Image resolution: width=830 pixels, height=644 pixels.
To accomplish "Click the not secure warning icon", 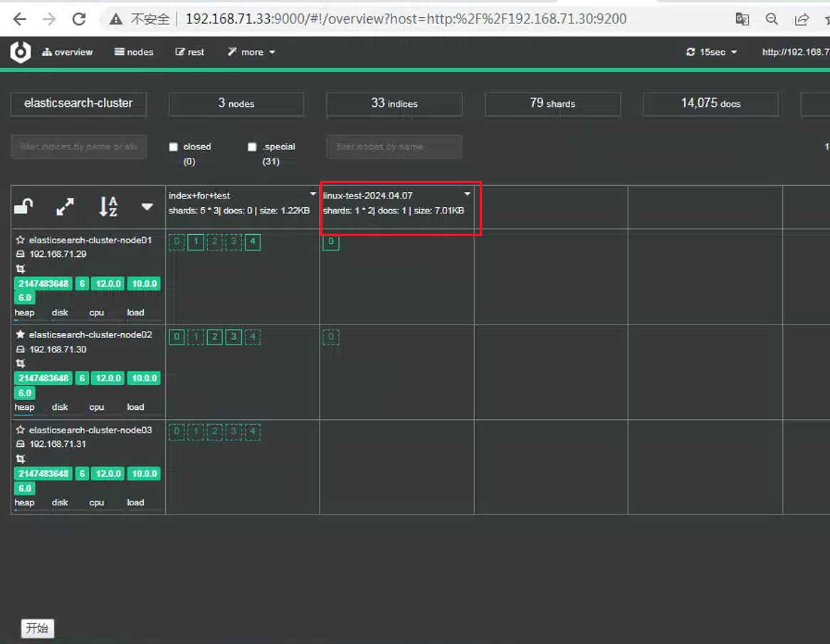I will 116,20.
